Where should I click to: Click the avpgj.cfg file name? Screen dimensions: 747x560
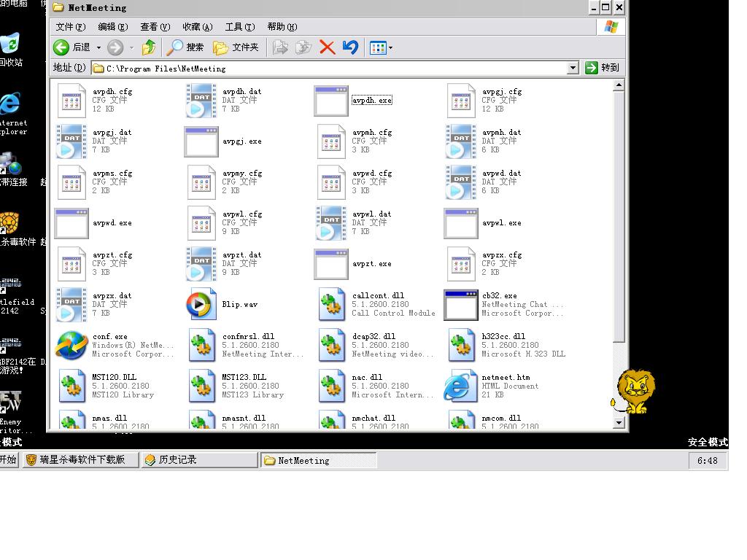point(502,91)
